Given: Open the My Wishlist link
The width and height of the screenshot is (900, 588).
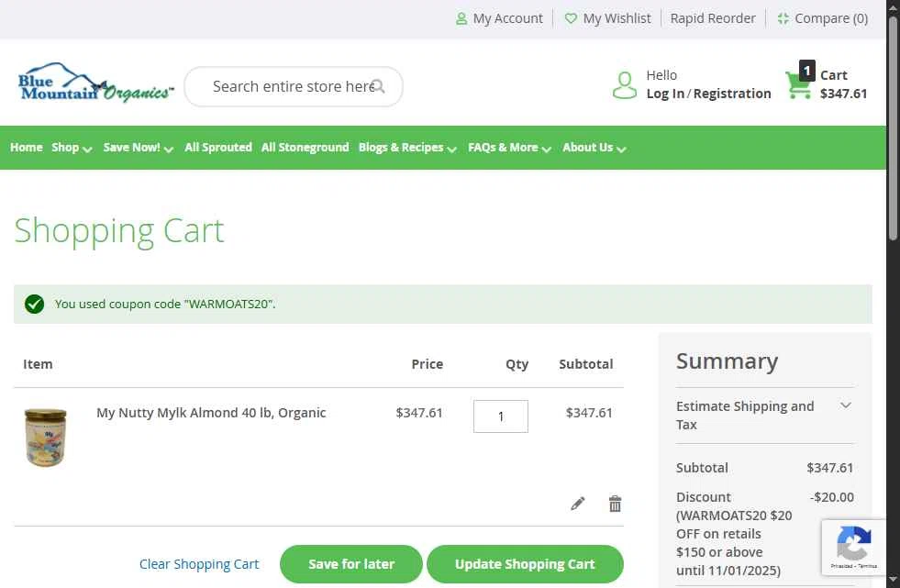Looking at the screenshot, I should (x=617, y=18).
